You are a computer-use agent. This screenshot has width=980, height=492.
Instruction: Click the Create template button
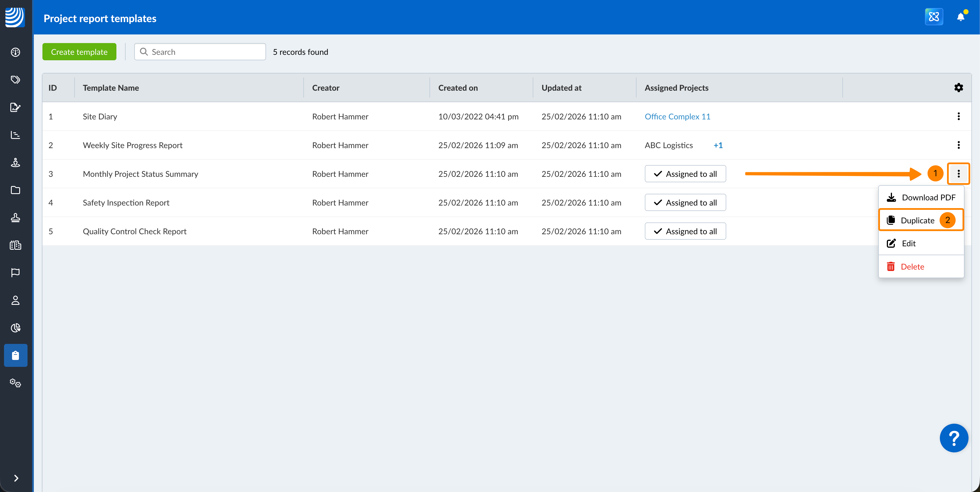click(79, 52)
